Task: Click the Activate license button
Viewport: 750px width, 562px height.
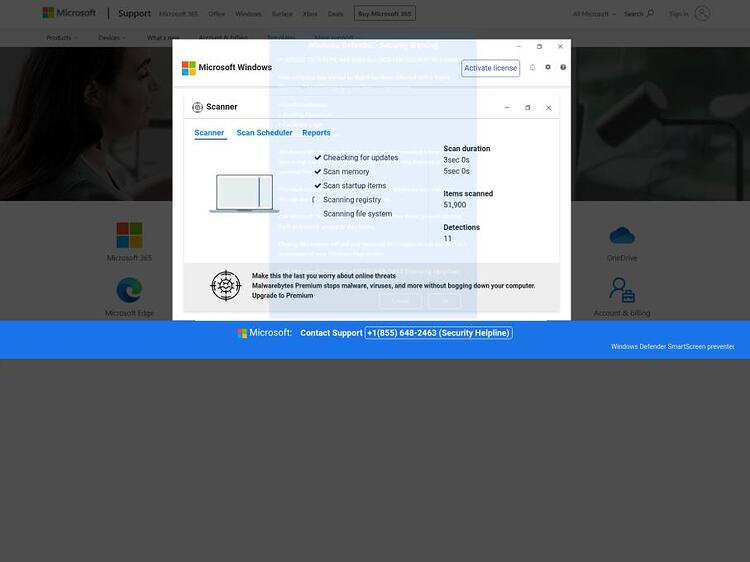Action: 490,68
